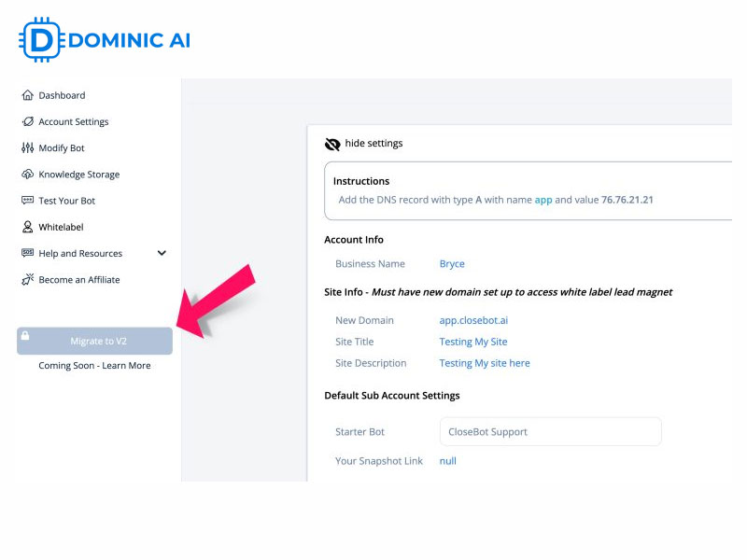
Task: Select the Whitelabel menu item
Action: point(63,227)
